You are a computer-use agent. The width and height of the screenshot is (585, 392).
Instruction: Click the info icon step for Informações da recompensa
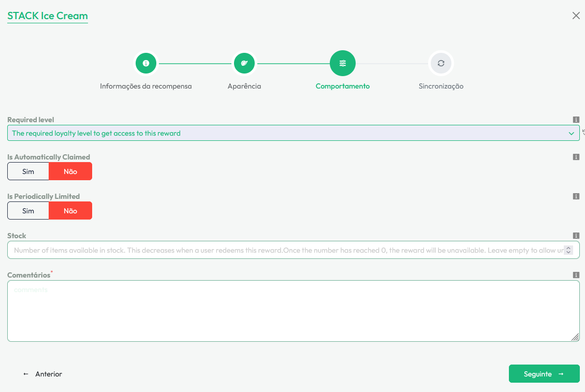[146, 63]
